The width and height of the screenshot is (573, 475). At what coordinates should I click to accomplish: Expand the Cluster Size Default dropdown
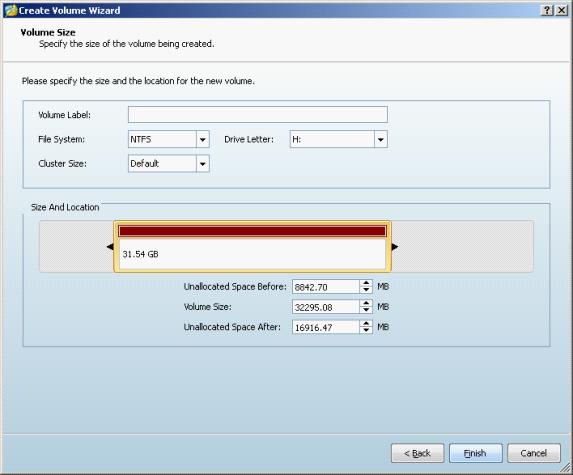pyautogui.click(x=202, y=164)
